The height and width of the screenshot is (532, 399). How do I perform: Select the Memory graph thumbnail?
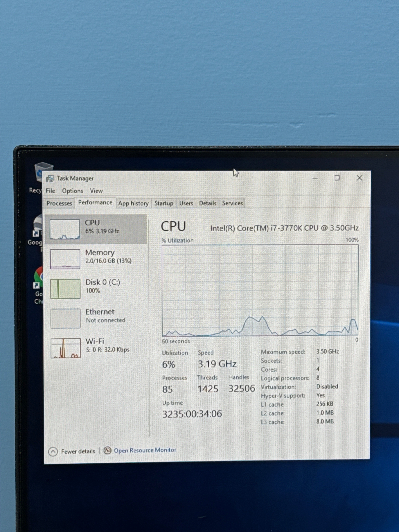point(65,259)
